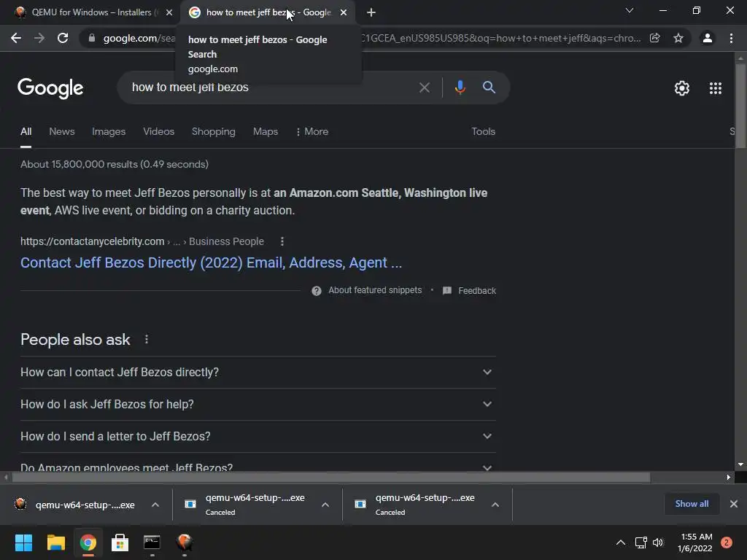Bookmark this page with the star
Image resolution: width=747 pixels, height=560 pixels.
pyautogui.click(x=678, y=38)
